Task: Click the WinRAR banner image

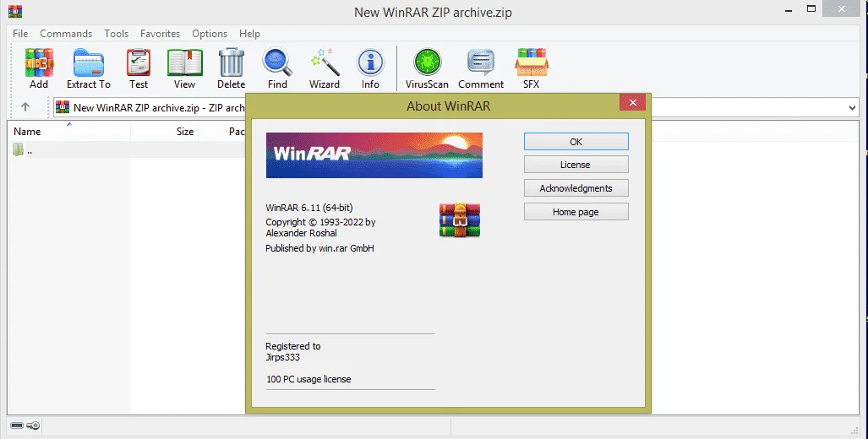Action: point(374,155)
